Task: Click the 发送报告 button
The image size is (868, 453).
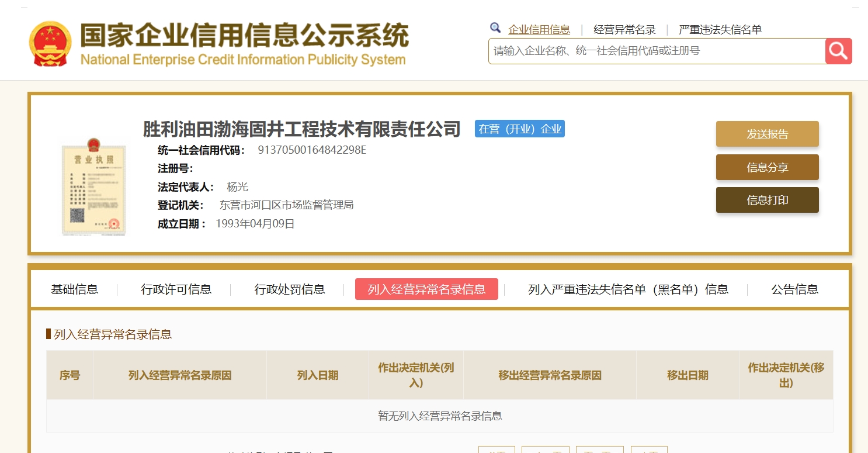Action: [x=768, y=134]
